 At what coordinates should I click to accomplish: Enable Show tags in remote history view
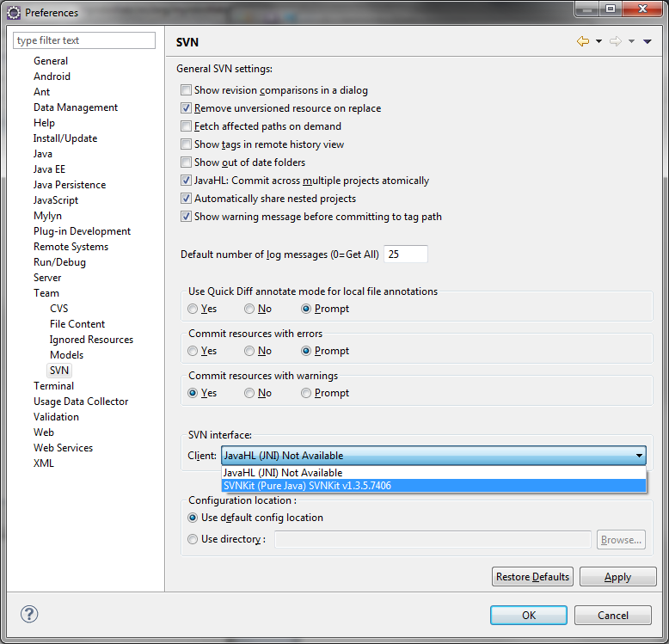pyautogui.click(x=186, y=144)
